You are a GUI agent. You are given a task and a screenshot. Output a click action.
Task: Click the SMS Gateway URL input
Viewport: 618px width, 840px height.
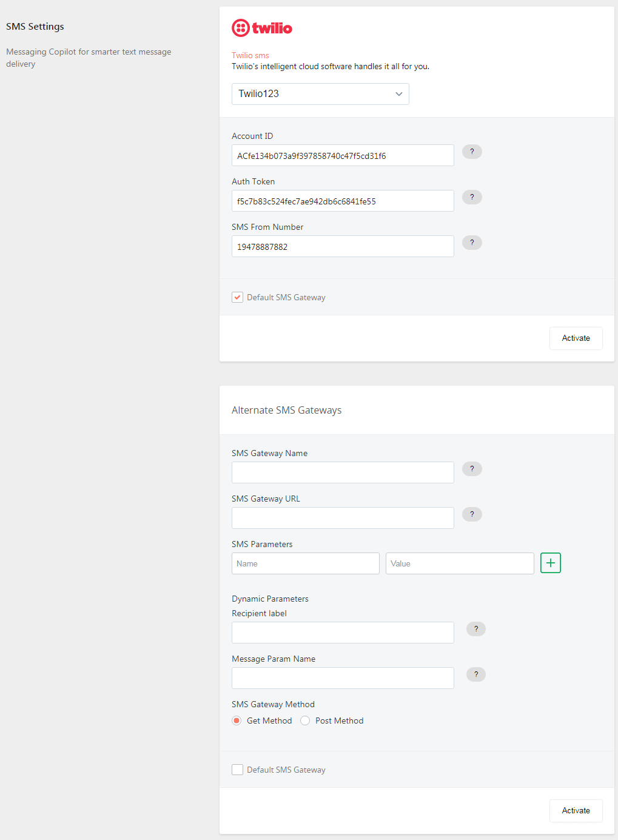pyautogui.click(x=343, y=518)
